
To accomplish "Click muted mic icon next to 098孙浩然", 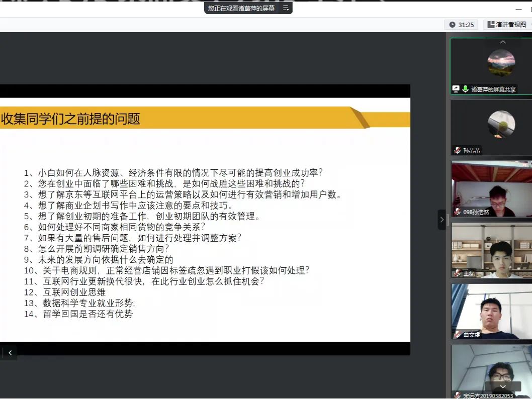I will 457,212.
